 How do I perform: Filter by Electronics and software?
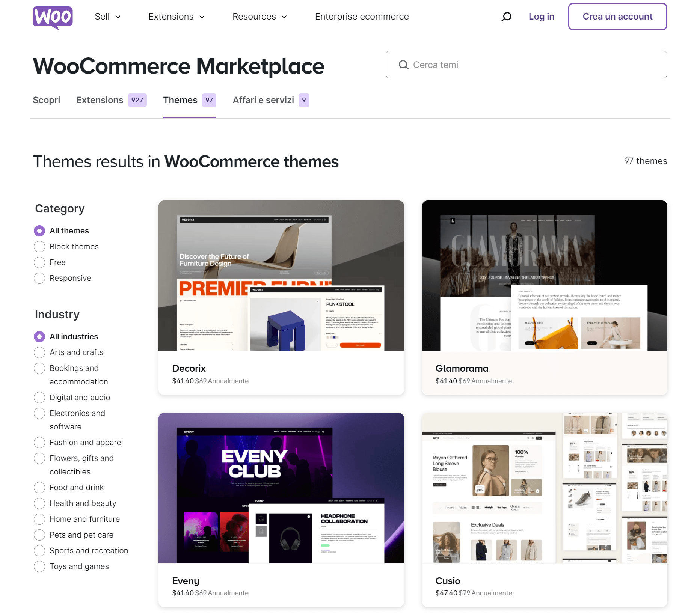pos(39,413)
